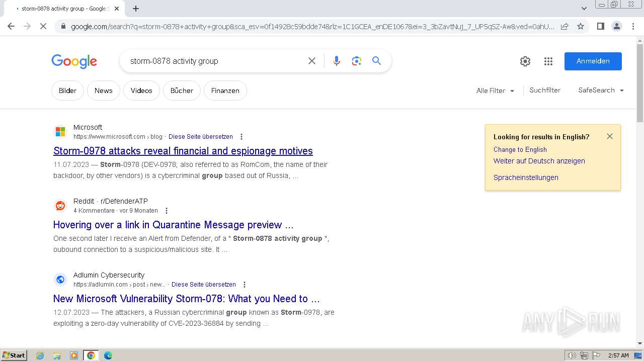Start voice search with microphone

337,61
